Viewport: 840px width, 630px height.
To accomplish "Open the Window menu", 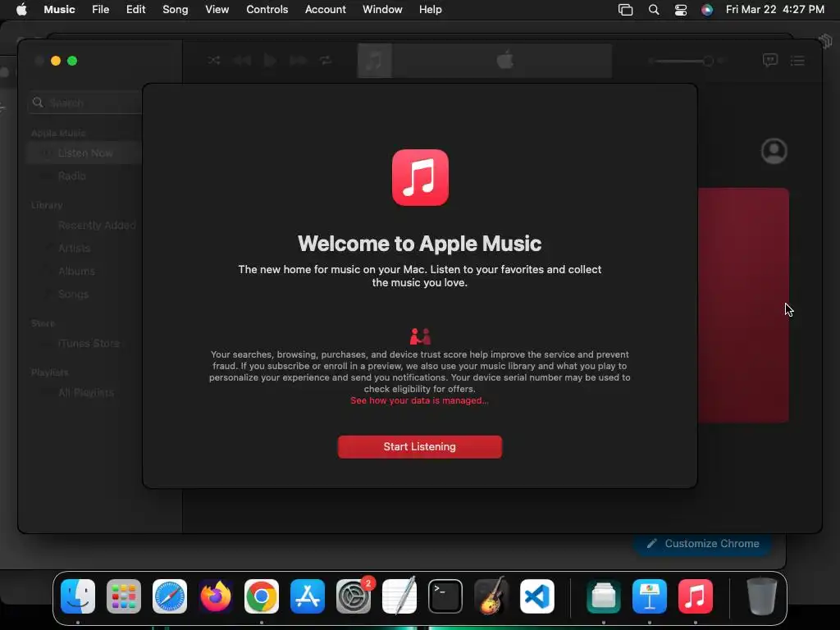I will [x=382, y=10].
